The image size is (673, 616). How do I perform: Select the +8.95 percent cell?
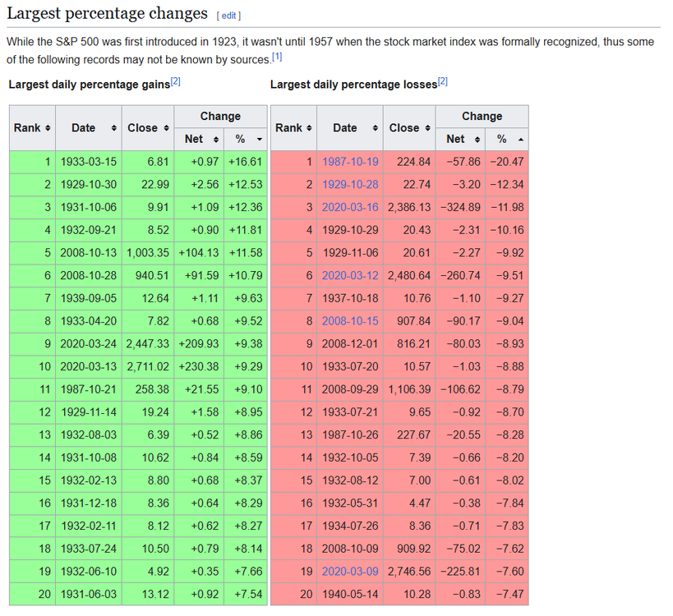point(246,411)
